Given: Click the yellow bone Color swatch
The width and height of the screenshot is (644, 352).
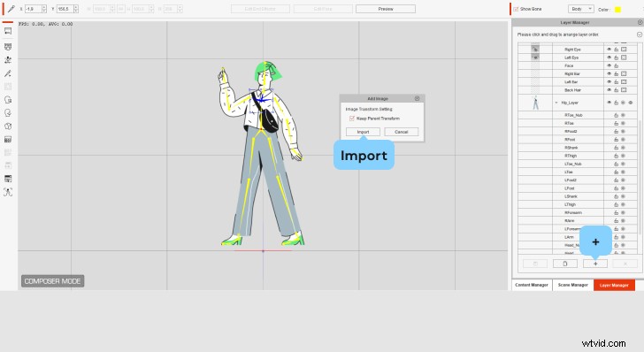Looking at the screenshot, I should (x=617, y=9).
